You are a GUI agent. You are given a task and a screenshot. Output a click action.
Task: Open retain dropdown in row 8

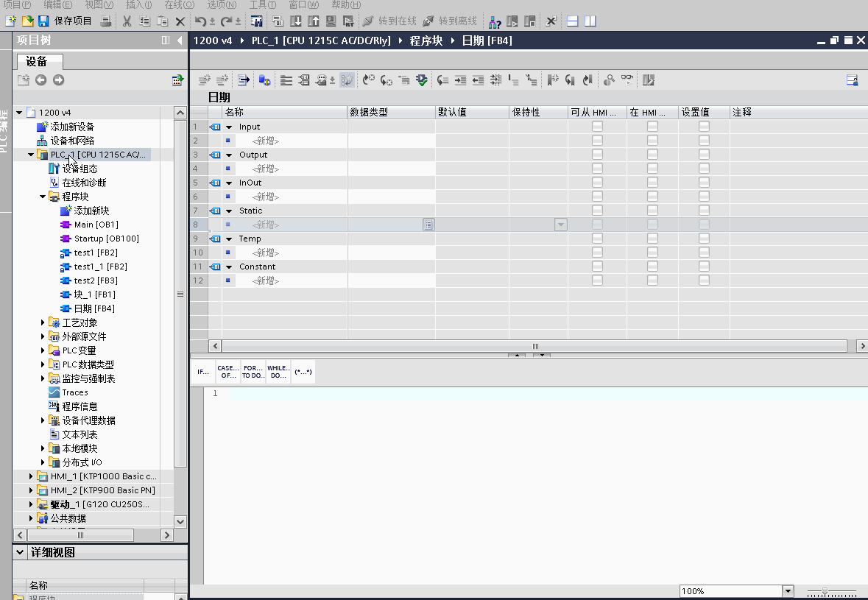click(x=561, y=224)
